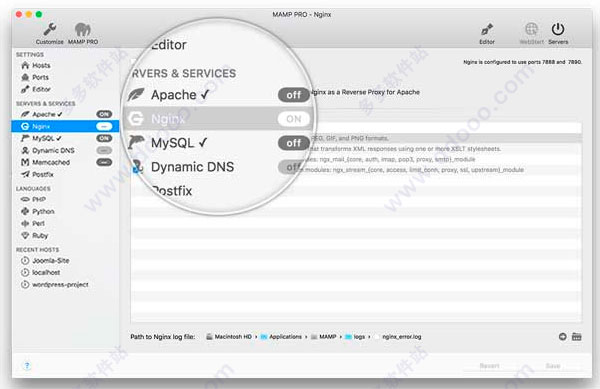Toggle the Memcached switch in the sidebar
The width and height of the screenshot is (600, 389).
(x=104, y=162)
